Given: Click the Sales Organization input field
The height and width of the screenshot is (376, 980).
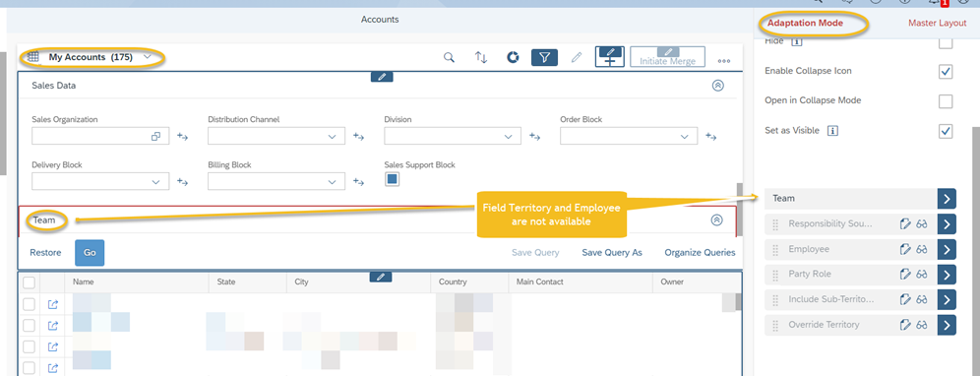Looking at the screenshot, I should pyautogui.click(x=100, y=137).
